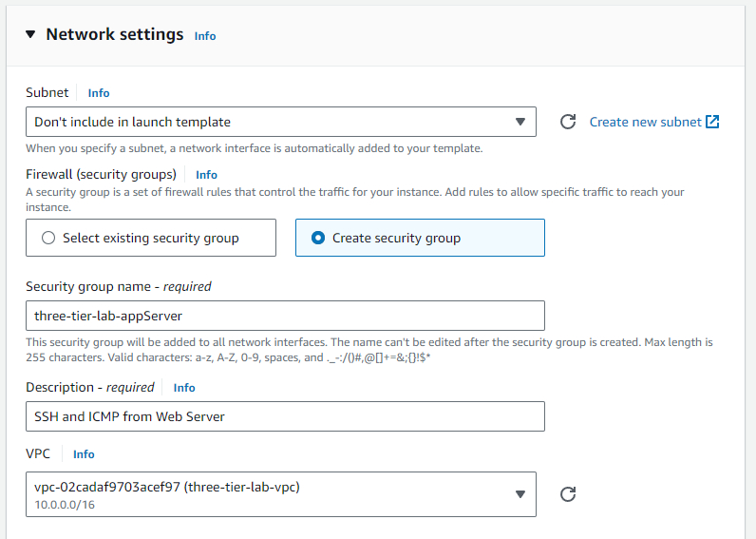Open Info link beside Network settings
Image resolution: width=756 pixels, height=539 pixels.
coord(205,36)
